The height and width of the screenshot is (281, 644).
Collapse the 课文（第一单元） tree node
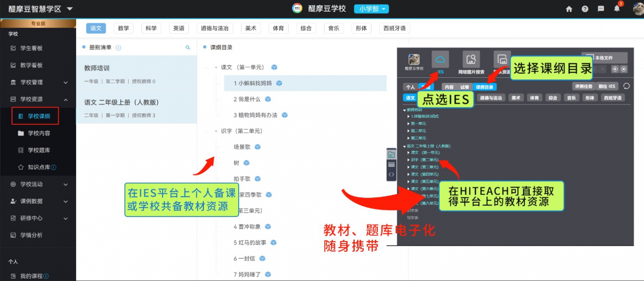216,68
